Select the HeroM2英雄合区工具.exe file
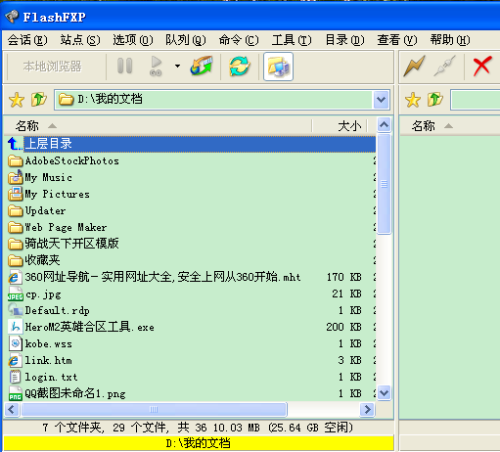The height and width of the screenshot is (452, 500). (90, 327)
